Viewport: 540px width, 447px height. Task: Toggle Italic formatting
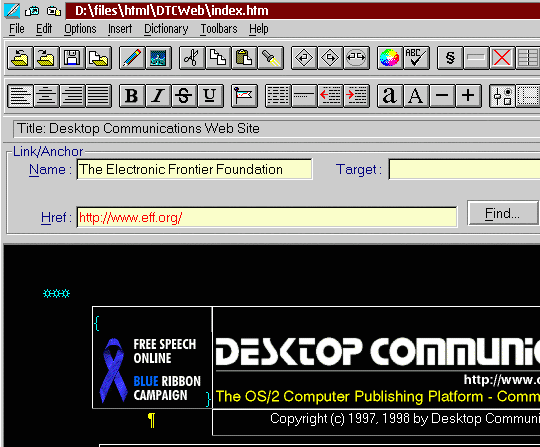158,96
